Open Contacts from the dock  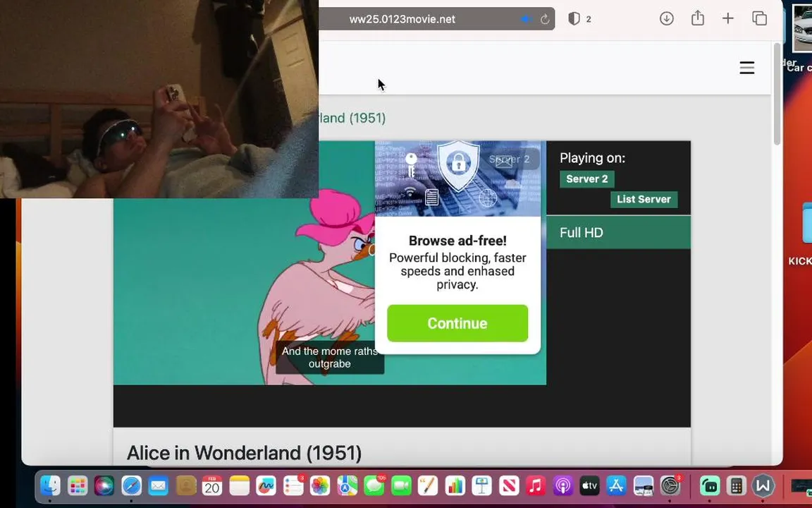(x=185, y=486)
